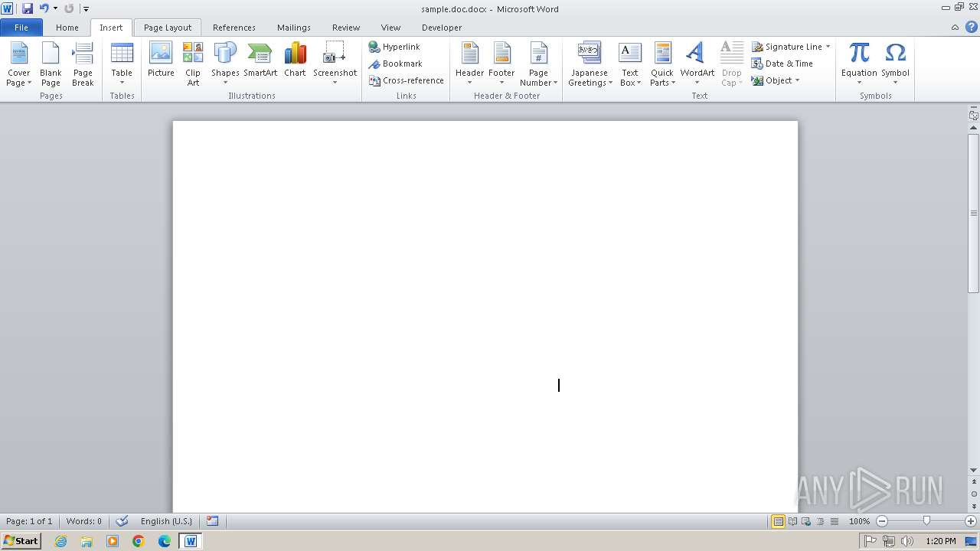The width and height of the screenshot is (980, 551).
Task: Open the Screenshot tool
Action: point(335,64)
